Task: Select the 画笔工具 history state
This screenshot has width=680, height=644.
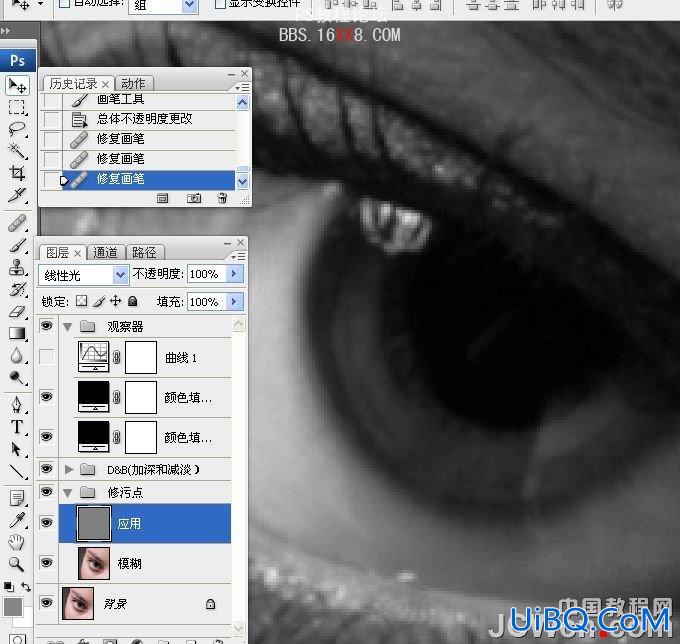Action: [139, 100]
